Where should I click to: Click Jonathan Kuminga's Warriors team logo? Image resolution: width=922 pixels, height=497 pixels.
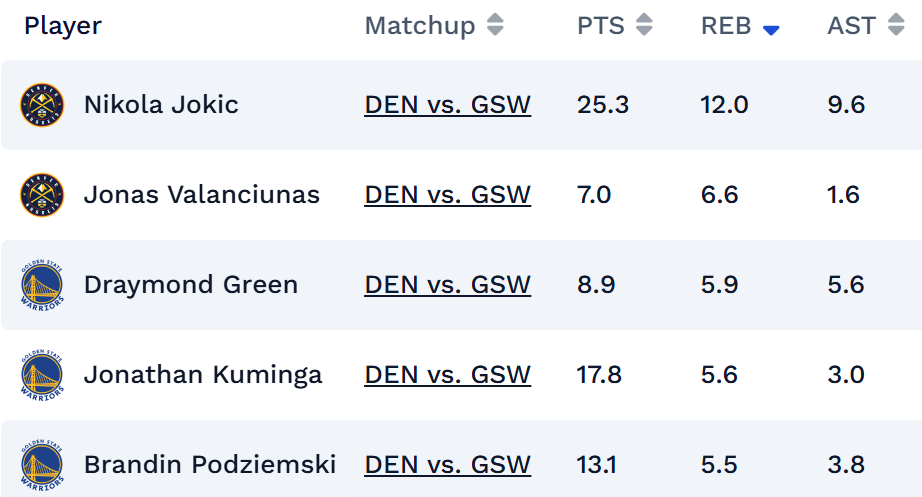(x=41, y=375)
